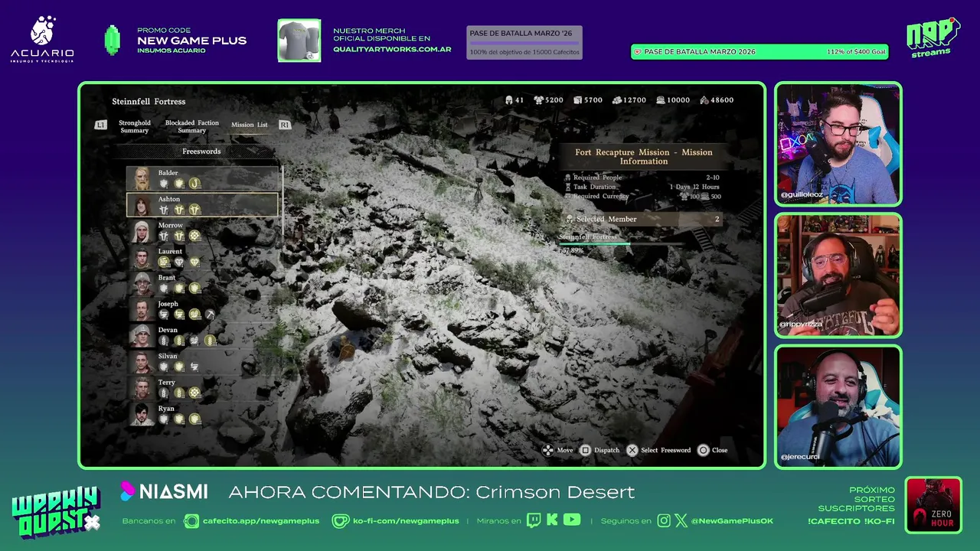The height and width of the screenshot is (551, 980).
Task: Click Morrow's white-hooded portrait
Action: 142,231
